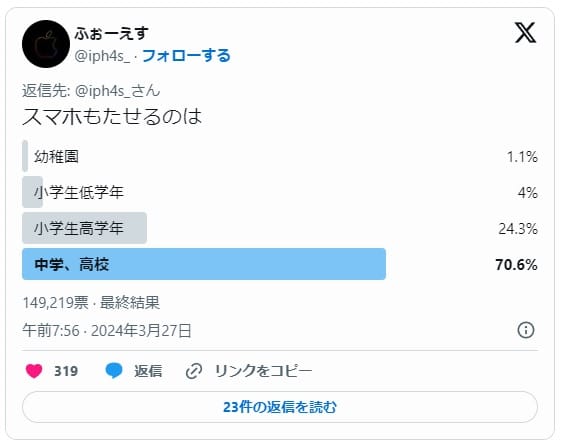Select the 幼稚園 poll option

(280, 156)
